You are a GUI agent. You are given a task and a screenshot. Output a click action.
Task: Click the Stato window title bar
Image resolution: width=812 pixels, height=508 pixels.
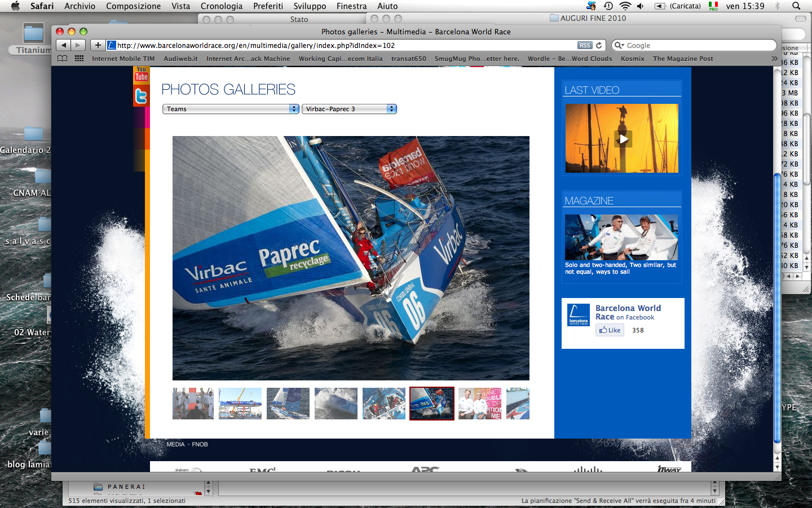click(299, 19)
